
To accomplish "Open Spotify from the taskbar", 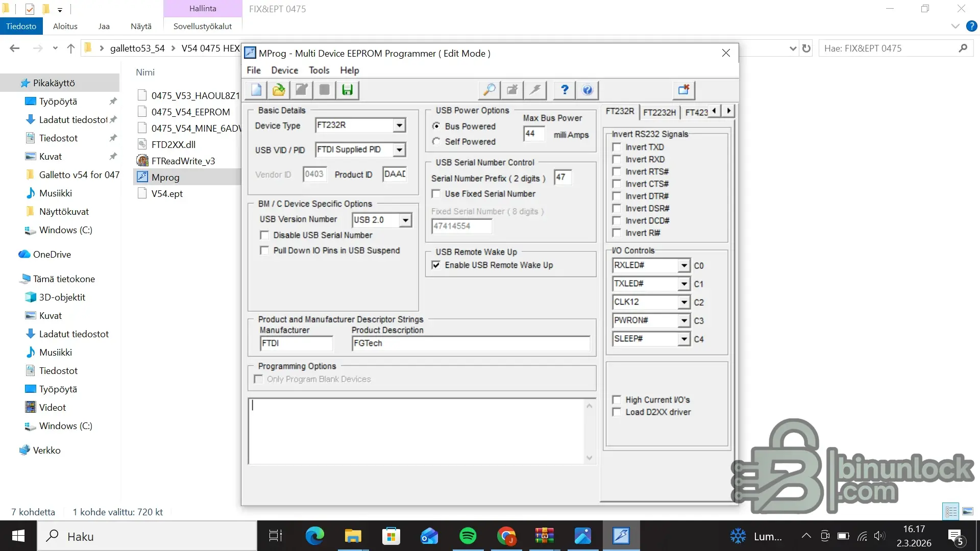I will pyautogui.click(x=468, y=536).
